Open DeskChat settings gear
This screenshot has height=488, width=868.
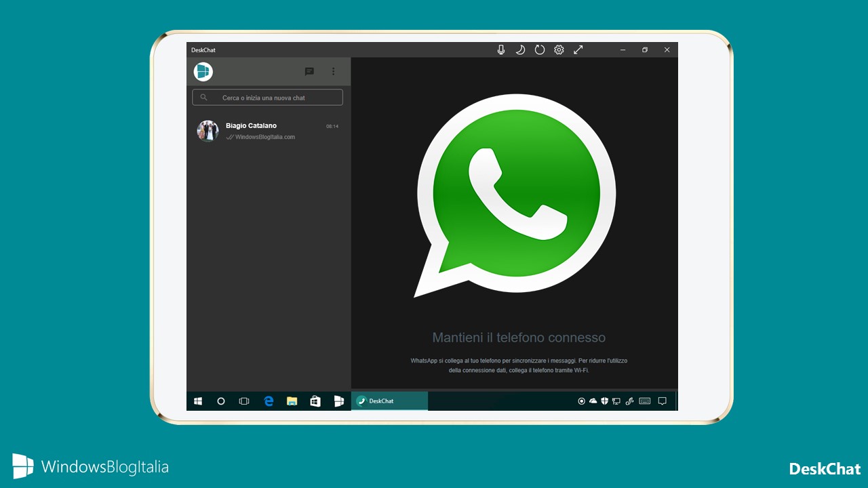point(559,49)
